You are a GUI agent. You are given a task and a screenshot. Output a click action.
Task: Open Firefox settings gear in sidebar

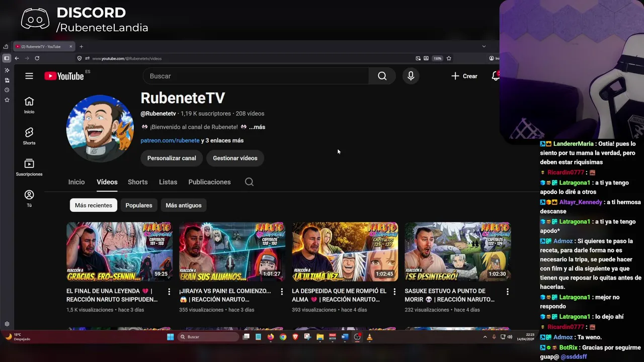click(x=7, y=324)
